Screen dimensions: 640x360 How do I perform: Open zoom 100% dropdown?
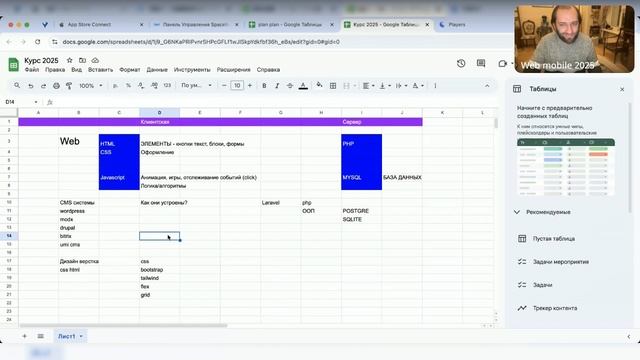click(91, 86)
